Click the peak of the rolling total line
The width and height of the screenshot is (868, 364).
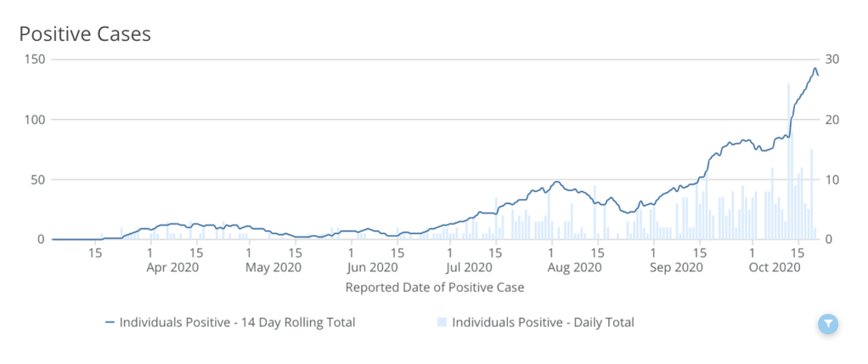coord(814,69)
